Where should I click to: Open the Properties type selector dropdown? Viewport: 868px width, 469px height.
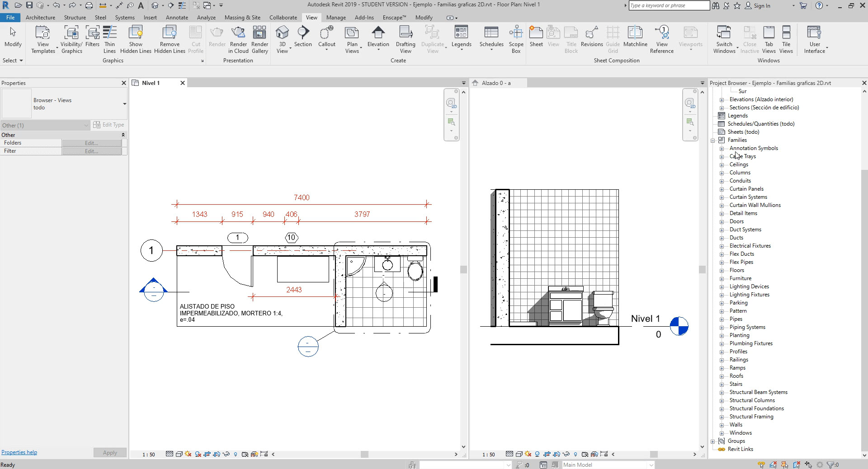coord(124,104)
